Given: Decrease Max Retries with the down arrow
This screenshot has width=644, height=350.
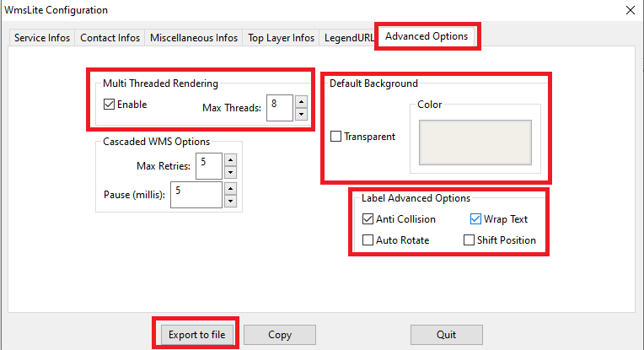Looking at the screenshot, I should [x=231, y=173].
